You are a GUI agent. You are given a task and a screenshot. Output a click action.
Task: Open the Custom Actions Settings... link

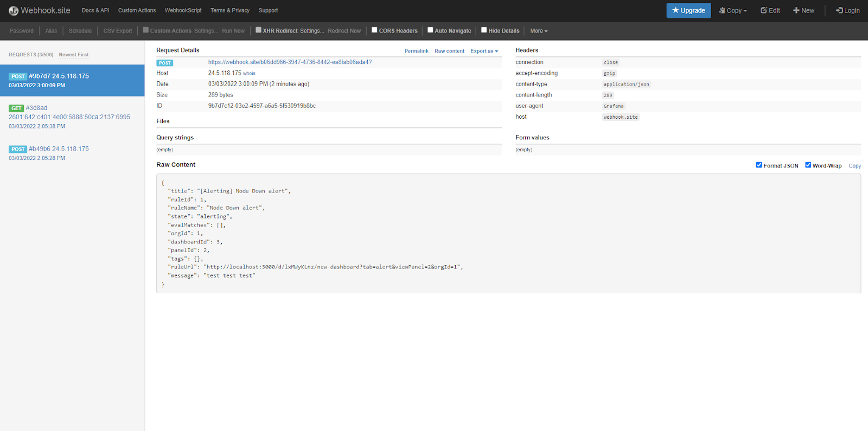click(x=206, y=31)
